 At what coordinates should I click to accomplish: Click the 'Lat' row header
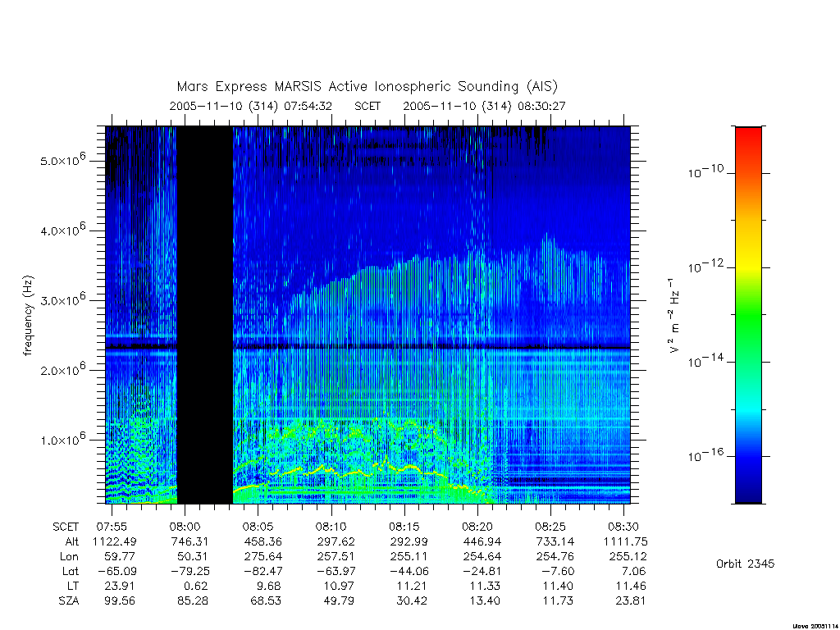coord(70,571)
